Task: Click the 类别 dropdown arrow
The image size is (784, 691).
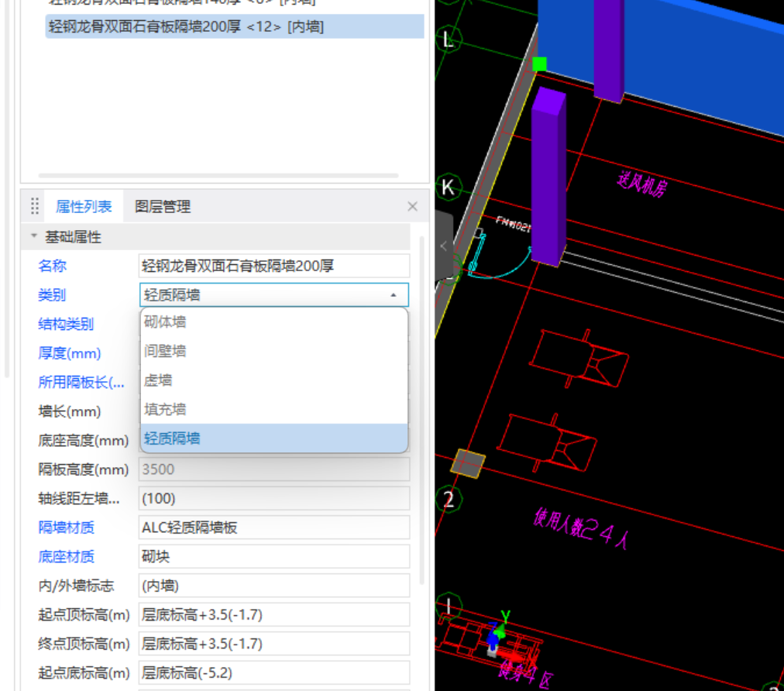Action: (394, 295)
